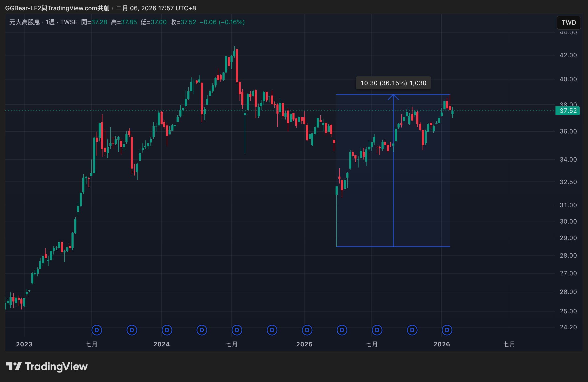Open the TWD currency selector
588x382 pixels.
569,23
